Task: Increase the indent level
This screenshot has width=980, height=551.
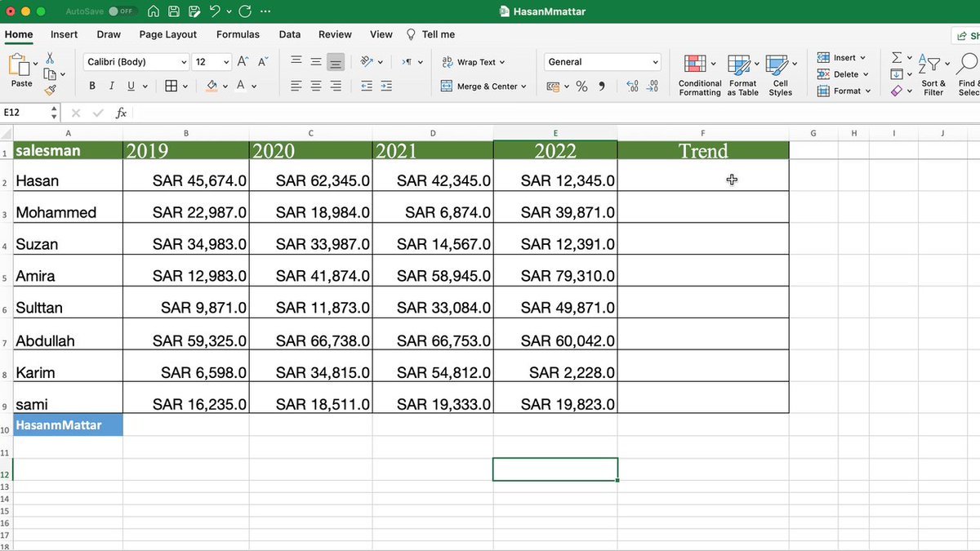Action: pos(386,86)
